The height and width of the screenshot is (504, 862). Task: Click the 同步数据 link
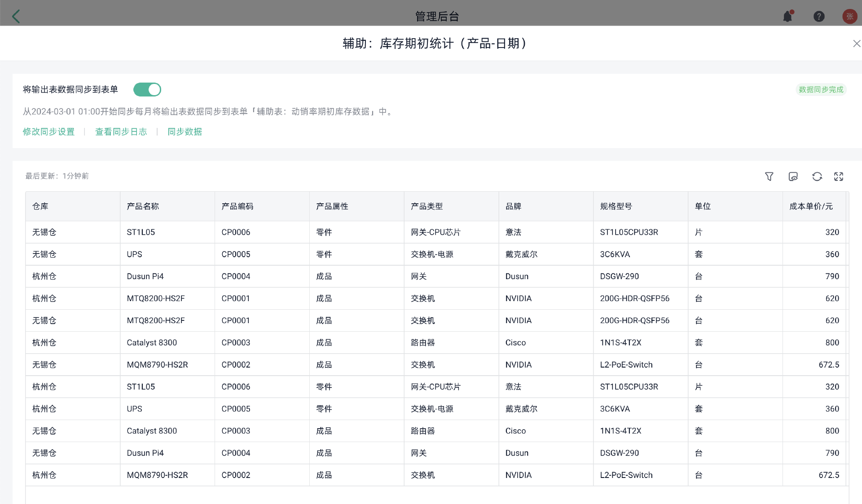185,131
